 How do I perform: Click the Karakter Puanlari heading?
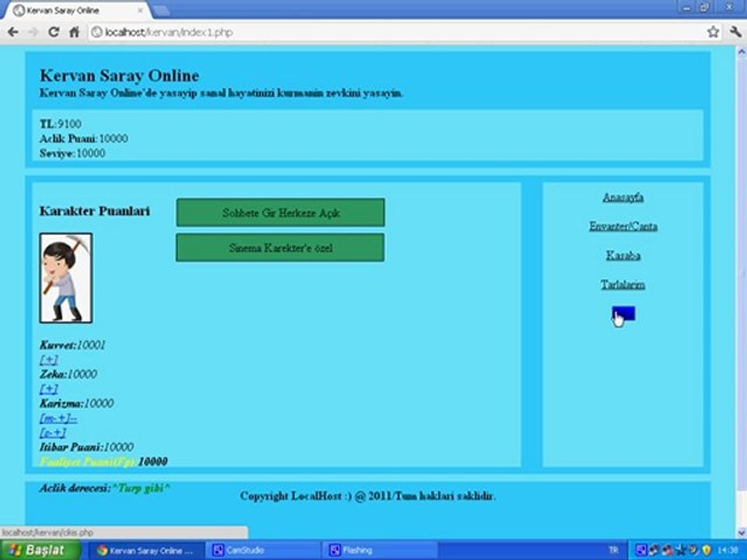point(94,211)
